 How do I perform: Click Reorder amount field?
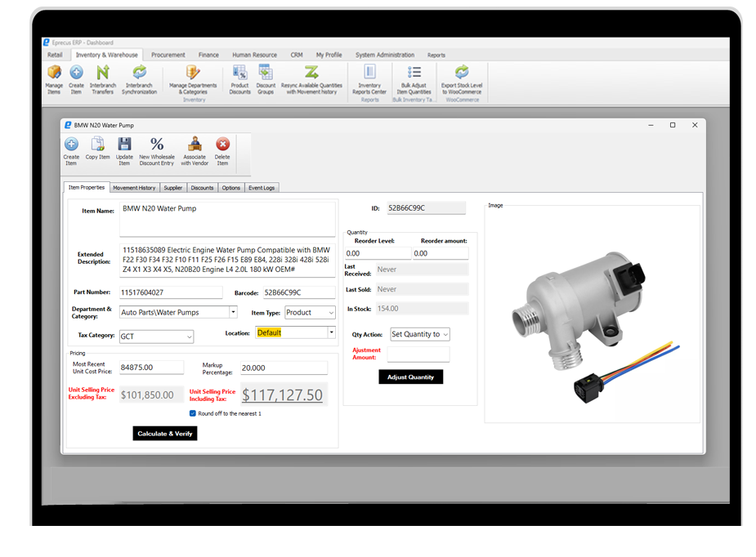441,253
